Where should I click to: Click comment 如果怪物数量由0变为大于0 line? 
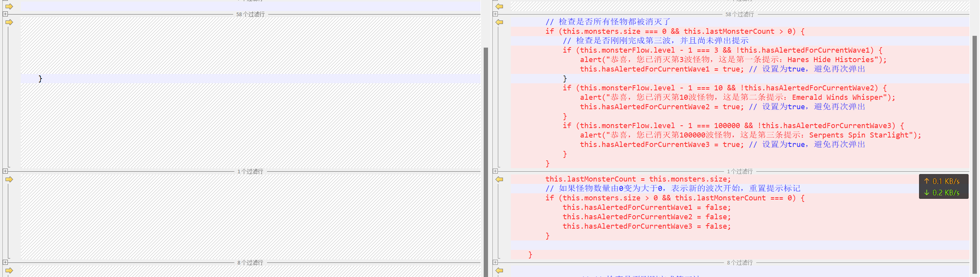pos(673,189)
